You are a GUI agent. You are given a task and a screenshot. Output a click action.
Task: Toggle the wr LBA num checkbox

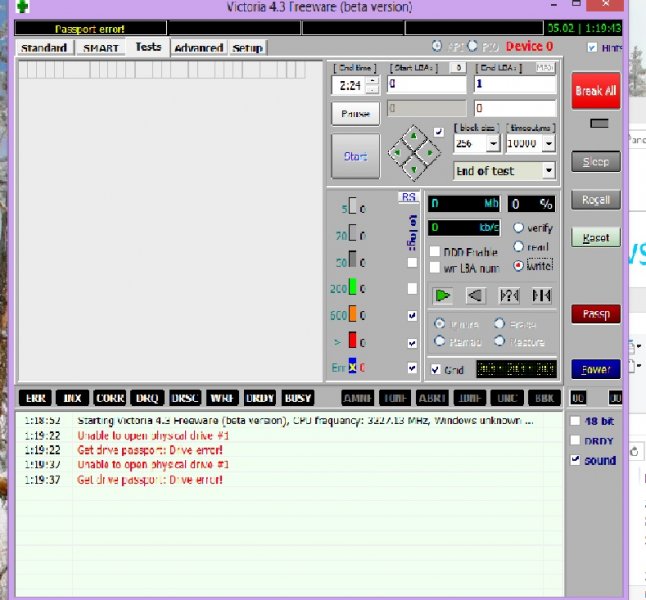pyautogui.click(x=435, y=268)
